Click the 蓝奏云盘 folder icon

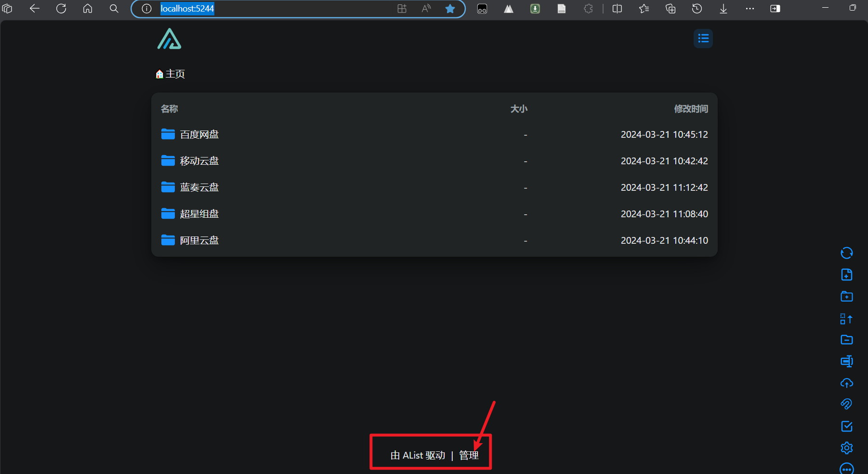[x=168, y=187]
